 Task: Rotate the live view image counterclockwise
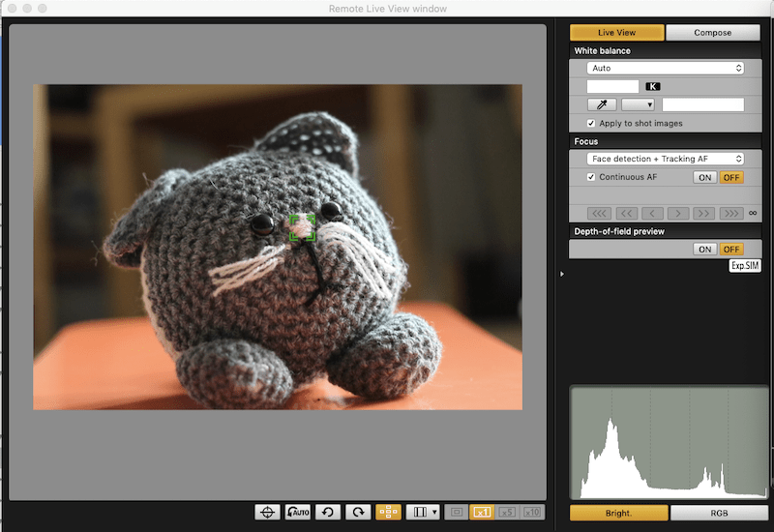click(328, 513)
